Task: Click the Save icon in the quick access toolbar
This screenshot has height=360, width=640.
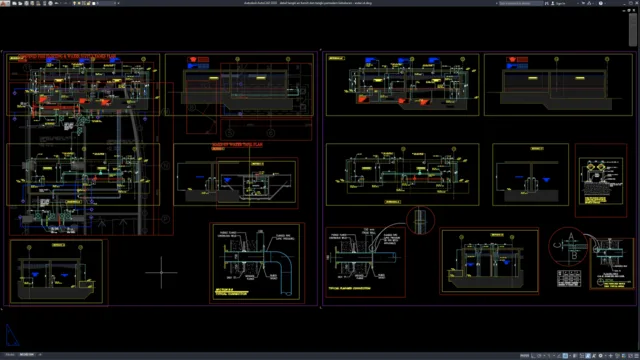Action: coord(26,3)
